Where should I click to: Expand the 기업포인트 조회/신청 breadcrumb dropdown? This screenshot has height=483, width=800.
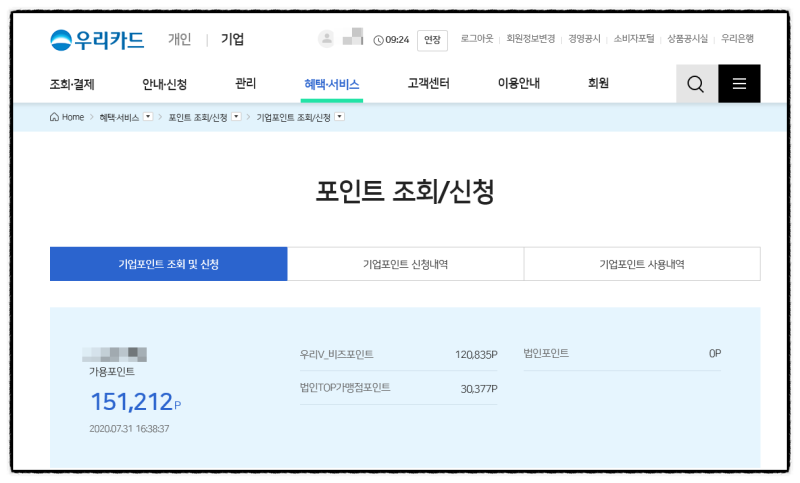[340, 117]
